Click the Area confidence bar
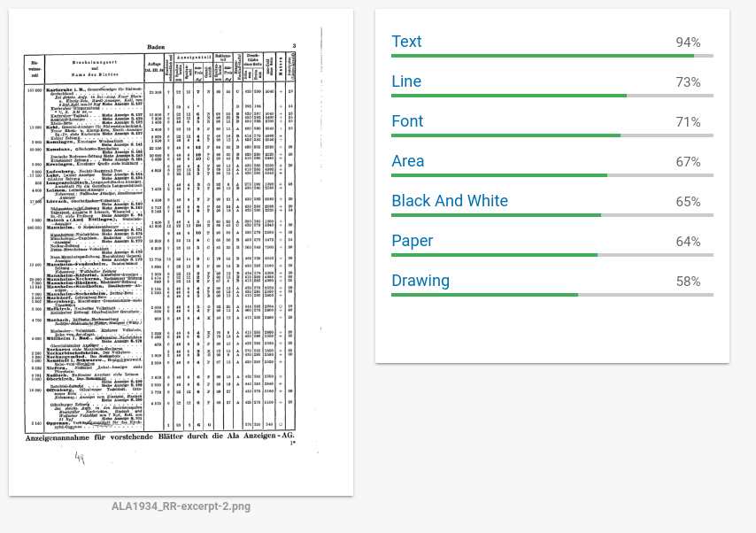756x533 pixels. pyautogui.click(x=552, y=175)
